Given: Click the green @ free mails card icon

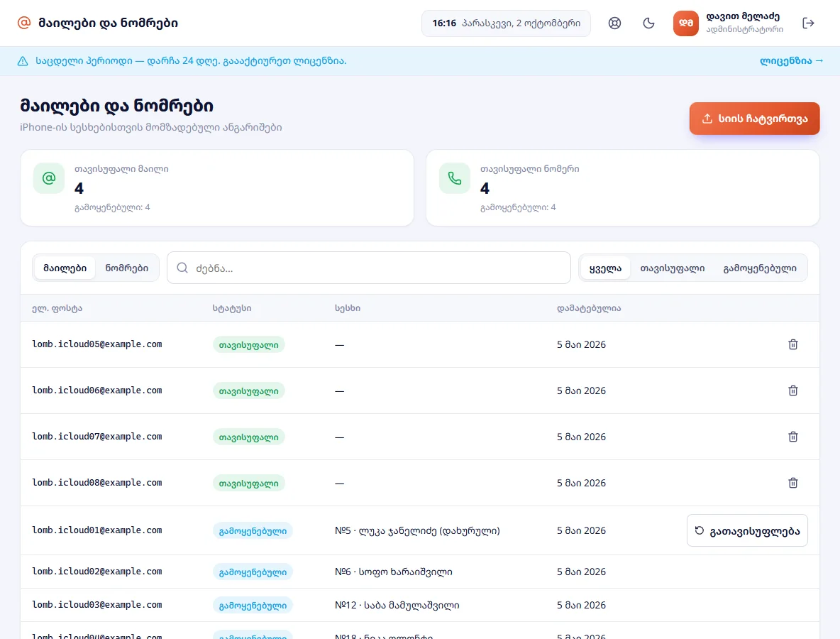Looking at the screenshot, I should tap(49, 178).
